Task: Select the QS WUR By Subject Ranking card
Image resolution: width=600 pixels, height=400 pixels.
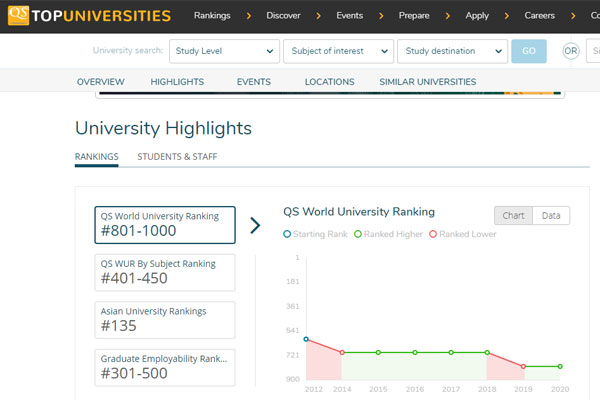Action: (x=165, y=273)
